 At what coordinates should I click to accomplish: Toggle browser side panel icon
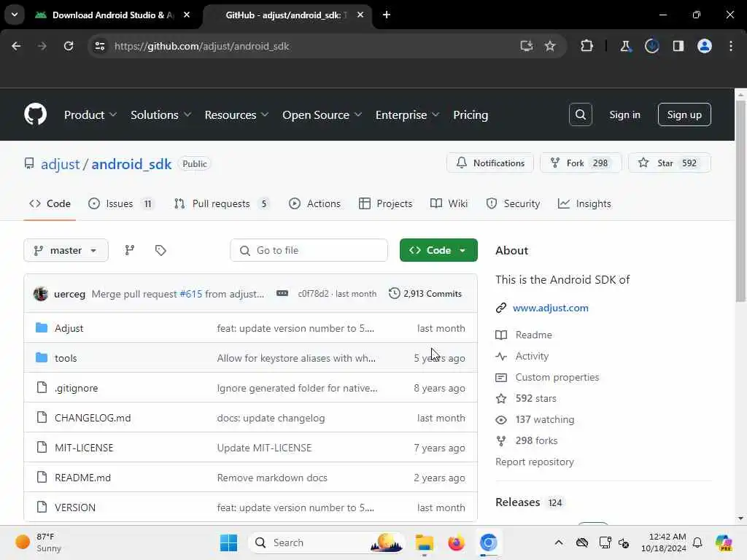[x=678, y=46]
